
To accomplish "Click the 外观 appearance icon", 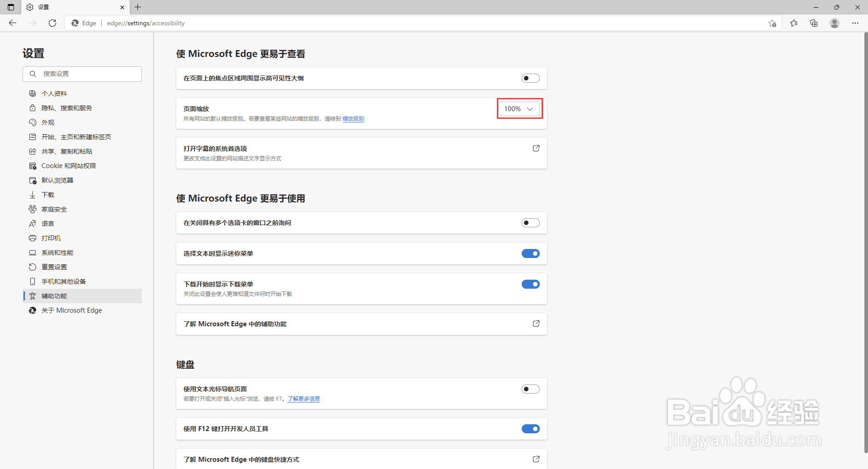I will (33, 122).
